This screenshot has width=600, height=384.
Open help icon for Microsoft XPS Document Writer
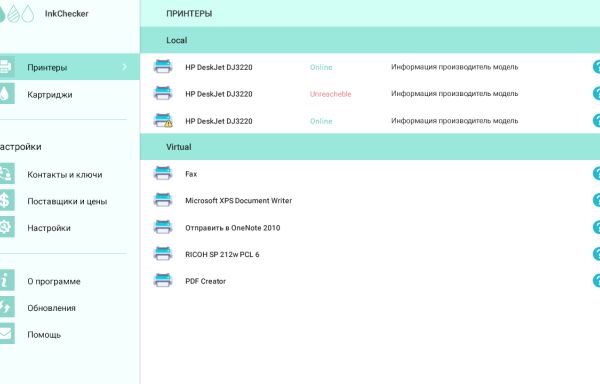pyautogui.click(x=596, y=200)
